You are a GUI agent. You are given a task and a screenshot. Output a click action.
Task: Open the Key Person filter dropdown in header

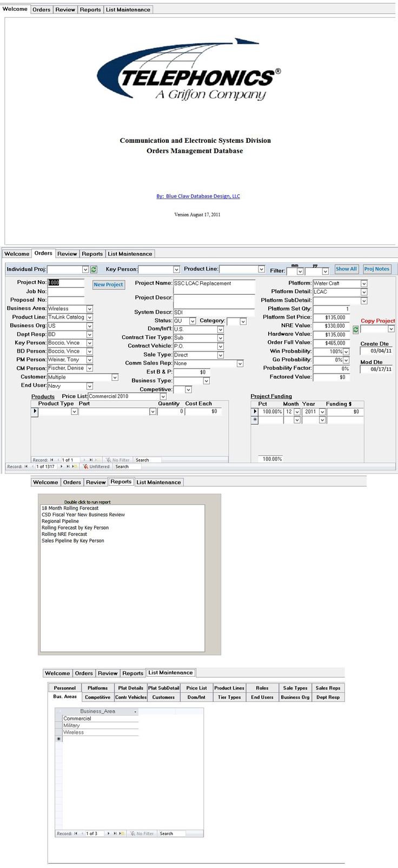pyautogui.click(x=176, y=269)
